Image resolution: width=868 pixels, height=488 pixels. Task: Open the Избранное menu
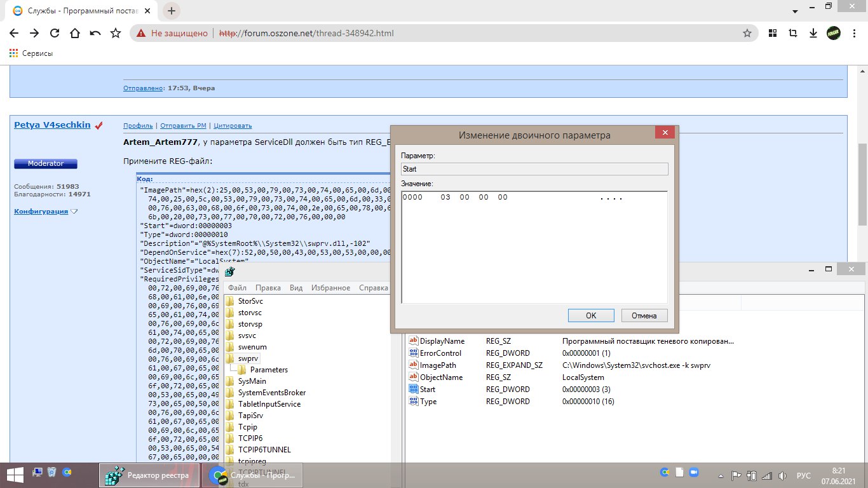330,288
